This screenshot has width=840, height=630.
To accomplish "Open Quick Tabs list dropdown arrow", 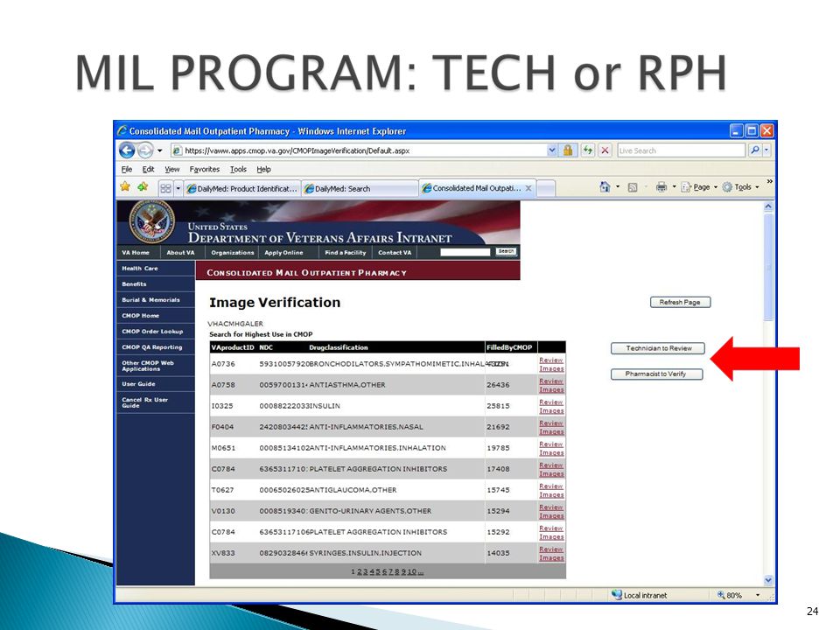I will [x=178, y=188].
